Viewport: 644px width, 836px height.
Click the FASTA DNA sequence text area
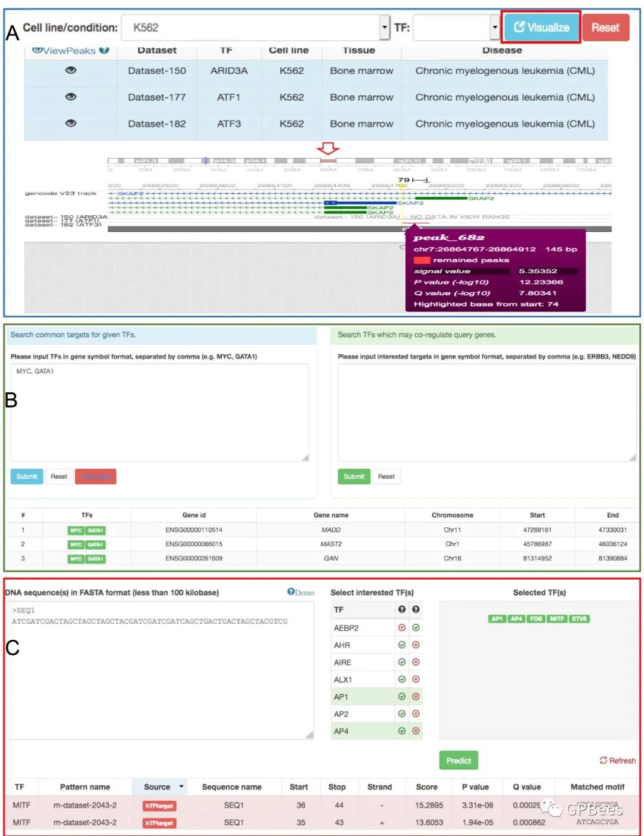click(x=160, y=670)
